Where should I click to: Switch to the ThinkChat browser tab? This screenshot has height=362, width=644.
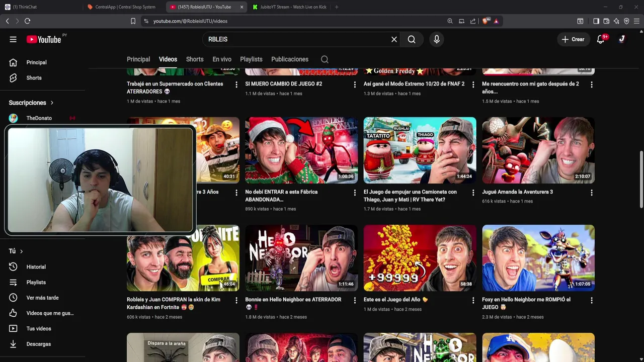[41, 7]
